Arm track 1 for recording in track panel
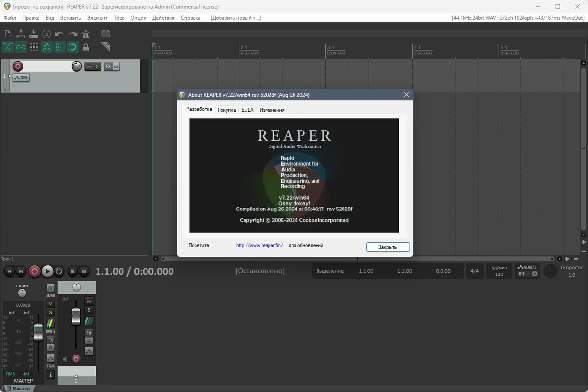588x392 pixels. pyautogui.click(x=18, y=66)
